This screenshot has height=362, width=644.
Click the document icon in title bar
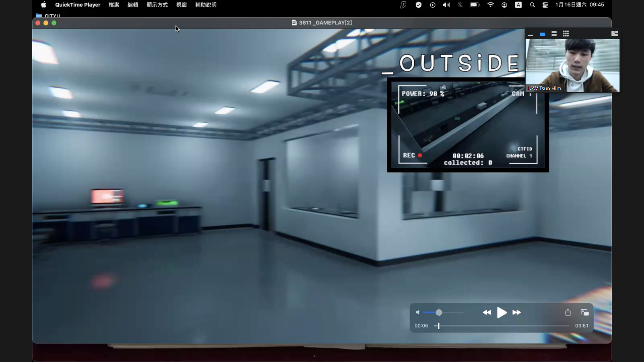(294, 22)
